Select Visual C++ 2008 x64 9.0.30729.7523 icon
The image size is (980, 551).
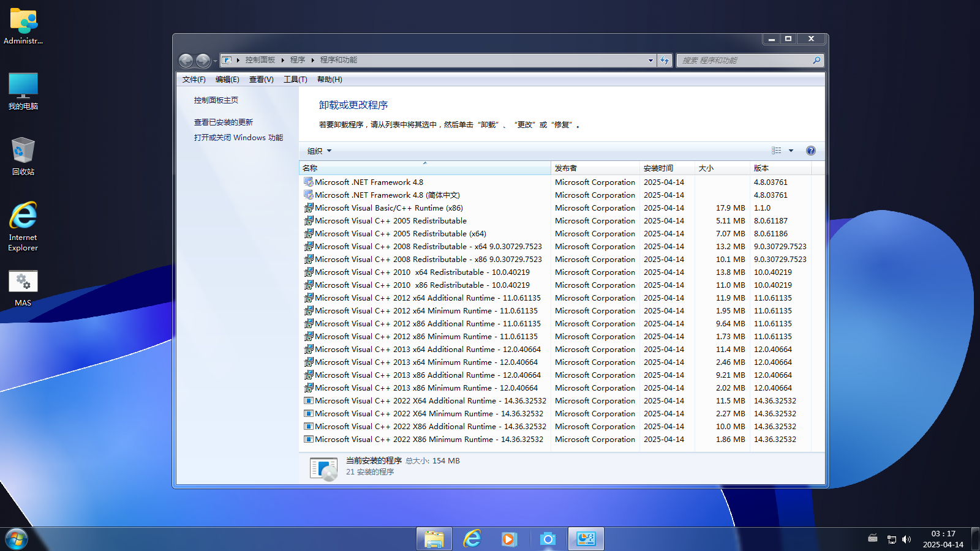pos(309,246)
